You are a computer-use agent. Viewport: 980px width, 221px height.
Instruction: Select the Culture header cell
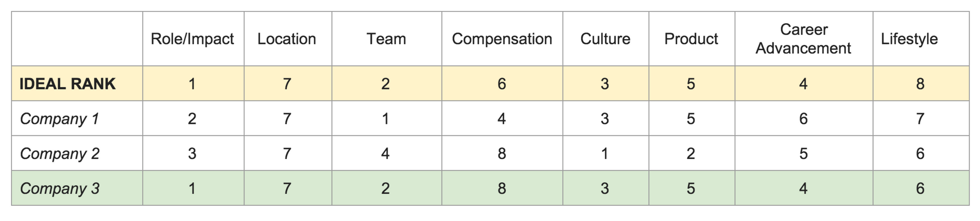click(x=605, y=39)
